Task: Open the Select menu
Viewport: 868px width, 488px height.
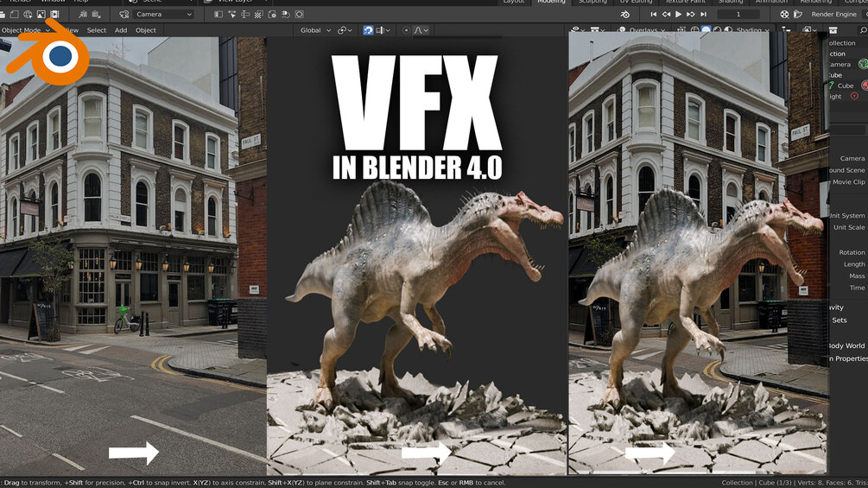Action: [x=97, y=30]
